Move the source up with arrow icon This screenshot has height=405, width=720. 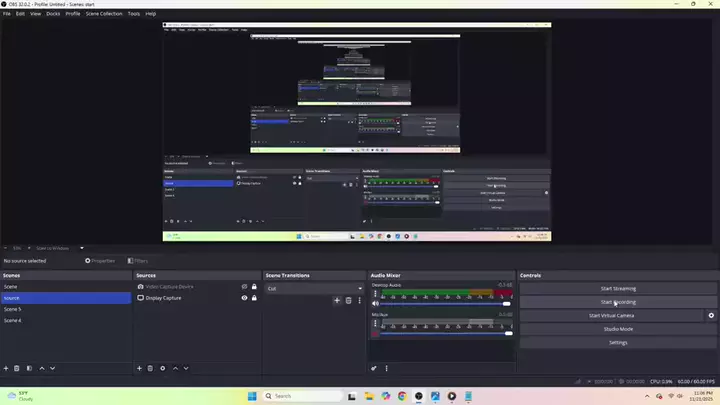pos(175,368)
